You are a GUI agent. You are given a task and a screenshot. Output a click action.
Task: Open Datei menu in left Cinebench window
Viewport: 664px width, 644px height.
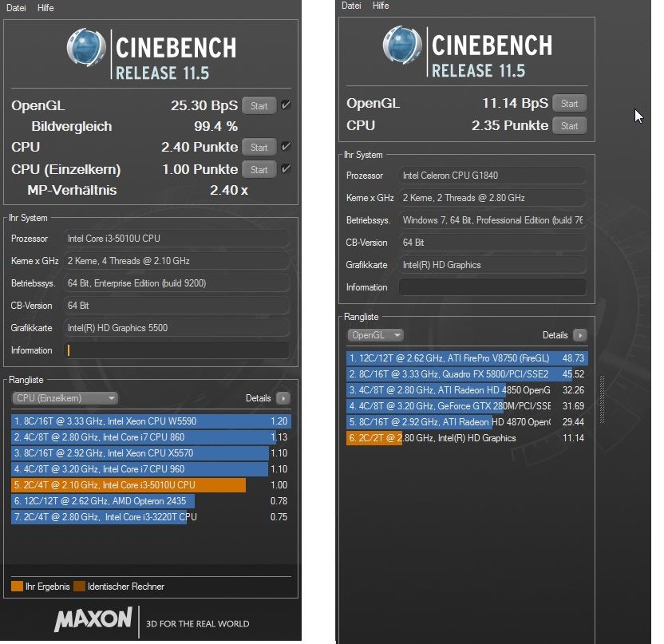pyautogui.click(x=16, y=8)
